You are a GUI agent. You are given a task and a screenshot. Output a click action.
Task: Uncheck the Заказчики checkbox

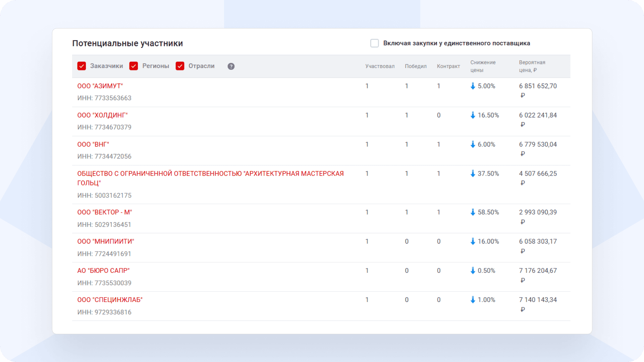coord(82,66)
